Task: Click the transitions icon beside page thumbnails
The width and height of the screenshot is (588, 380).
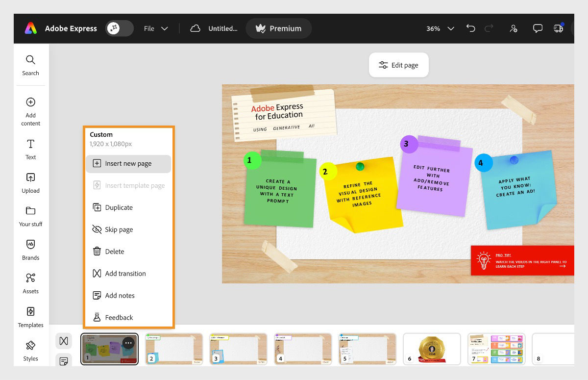Action: coord(64,341)
